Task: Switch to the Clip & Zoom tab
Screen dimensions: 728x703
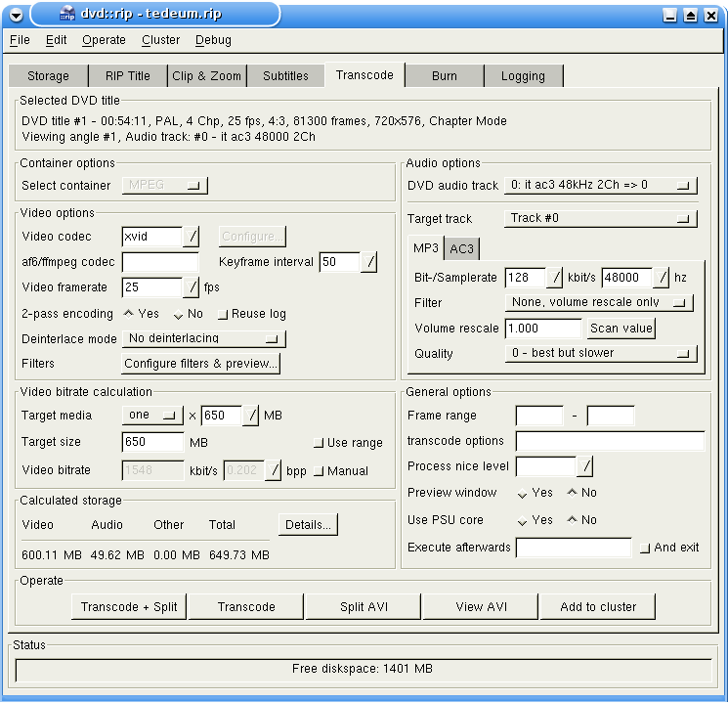Action: point(206,76)
